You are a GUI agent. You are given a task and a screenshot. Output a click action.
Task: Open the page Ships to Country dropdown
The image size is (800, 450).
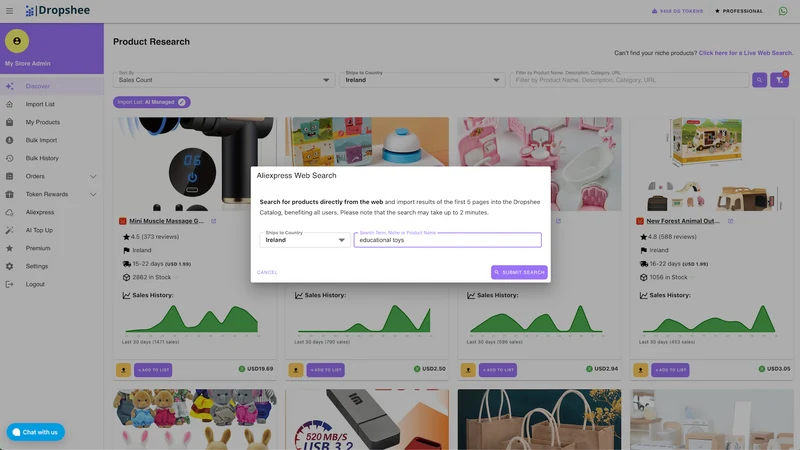tap(422, 80)
